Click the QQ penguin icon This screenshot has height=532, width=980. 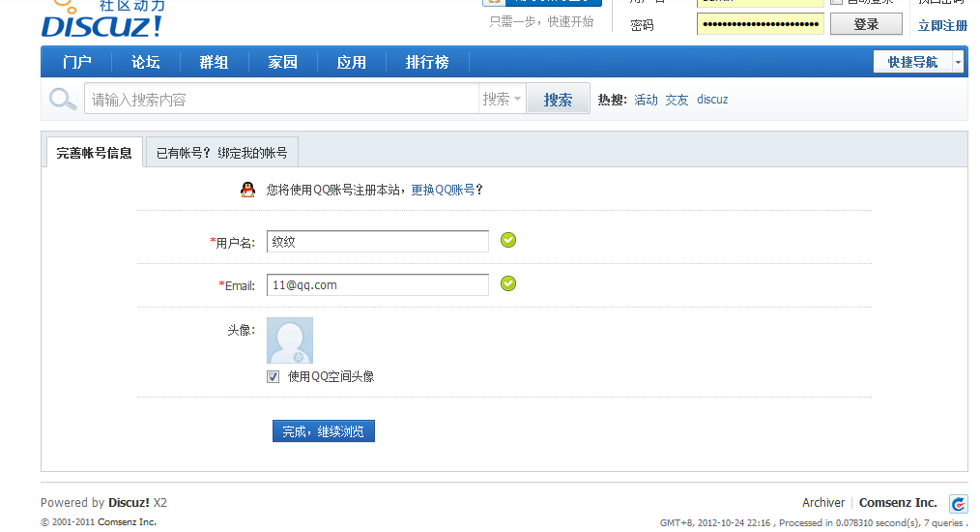coord(247,190)
